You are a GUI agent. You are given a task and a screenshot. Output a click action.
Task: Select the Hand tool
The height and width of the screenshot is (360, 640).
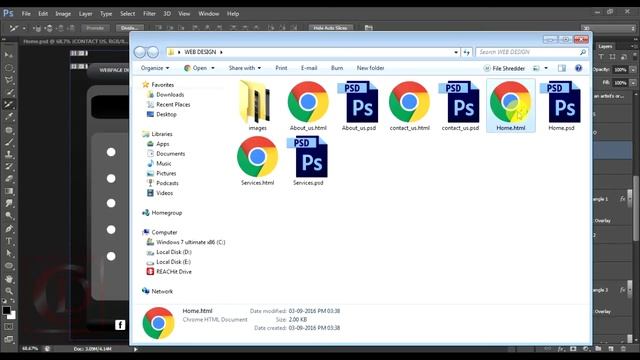pos(9,279)
